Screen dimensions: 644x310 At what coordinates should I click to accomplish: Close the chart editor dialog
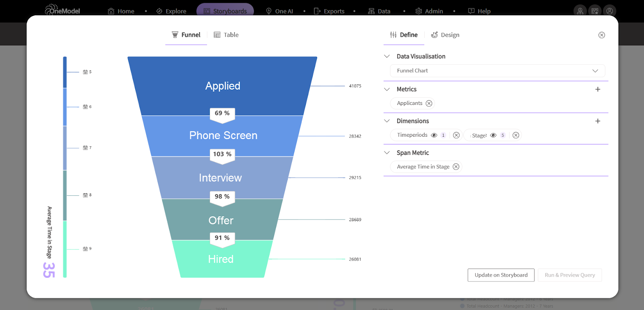click(x=602, y=35)
